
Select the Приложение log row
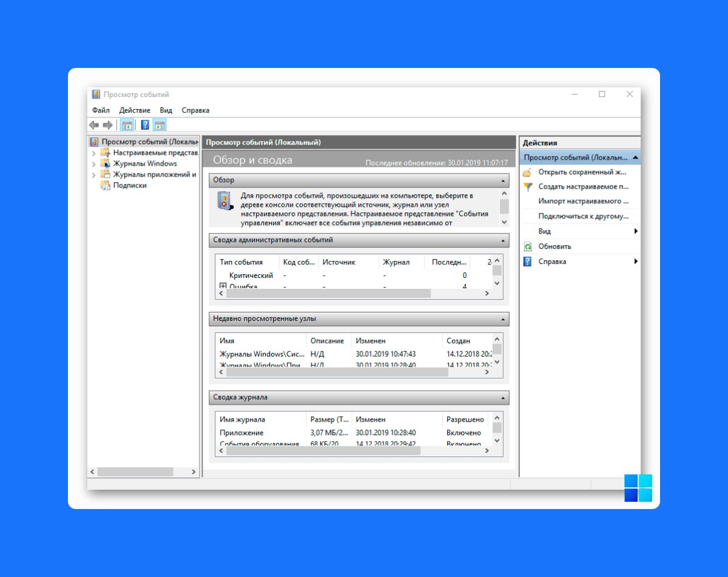354,433
